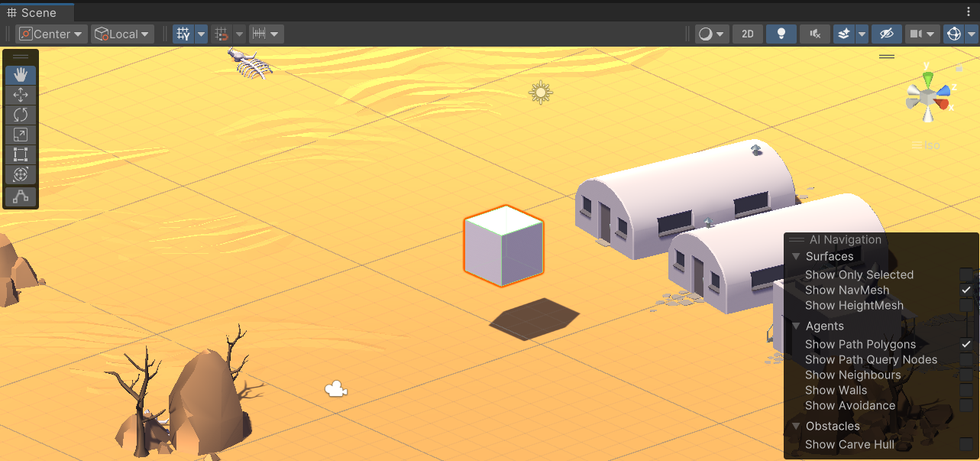Enable Show Walls checkbox
The image size is (980, 461).
pyautogui.click(x=967, y=390)
